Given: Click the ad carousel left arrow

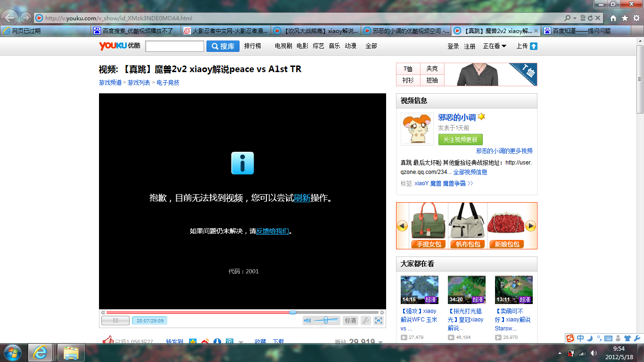Looking at the screenshot, I should pos(403,226).
